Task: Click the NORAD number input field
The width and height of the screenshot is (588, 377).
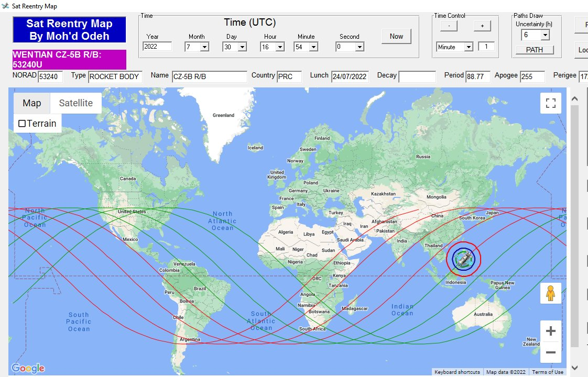Action: coord(50,77)
